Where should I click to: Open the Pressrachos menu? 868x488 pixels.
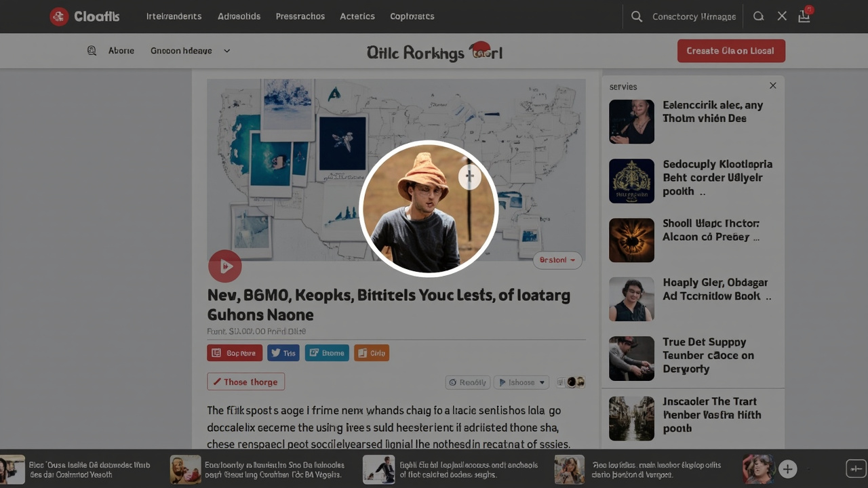click(x=300, y=16)
